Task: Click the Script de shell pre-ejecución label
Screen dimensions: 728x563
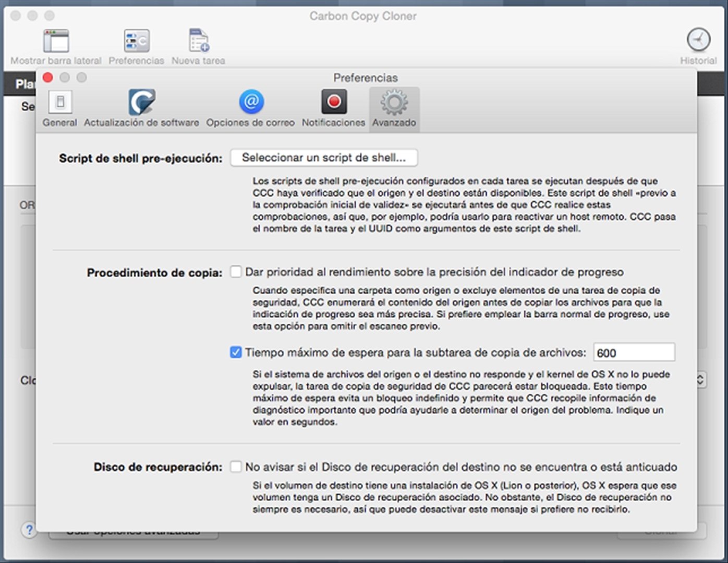Action: pos(141,158)
